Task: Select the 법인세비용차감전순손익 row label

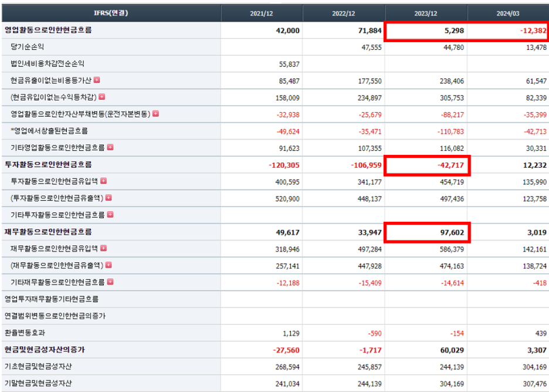Action: pyautogui.click(x=48, y=63)
